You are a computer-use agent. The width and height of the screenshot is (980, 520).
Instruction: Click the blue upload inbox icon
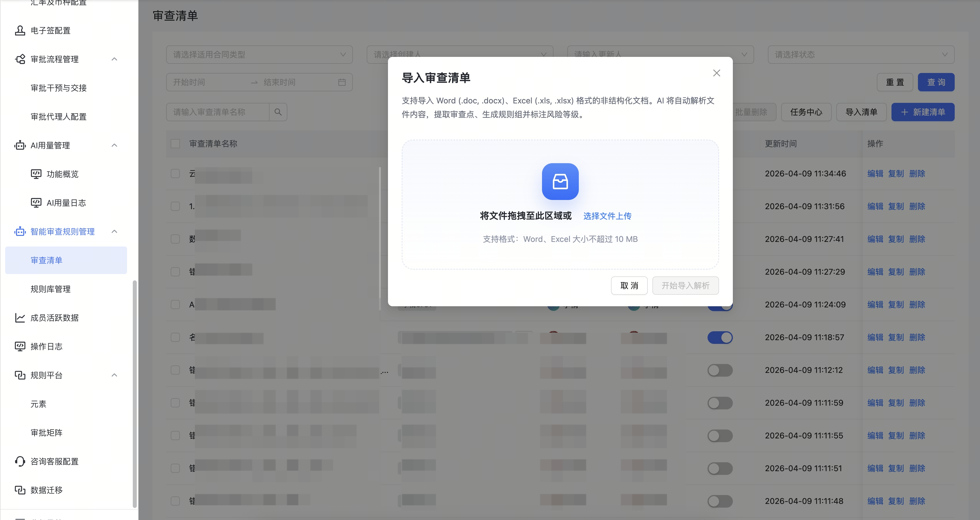point(560,182)
